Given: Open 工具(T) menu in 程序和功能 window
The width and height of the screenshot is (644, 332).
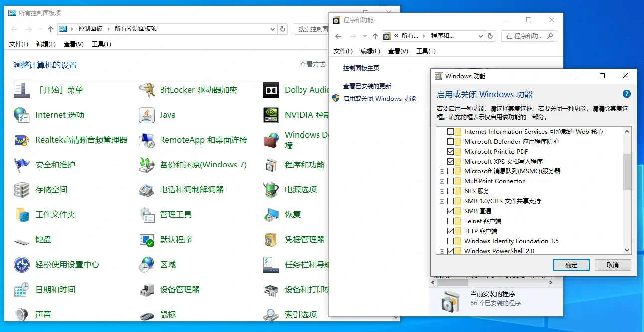Looking at the screenshot, I should coord(426,51).
